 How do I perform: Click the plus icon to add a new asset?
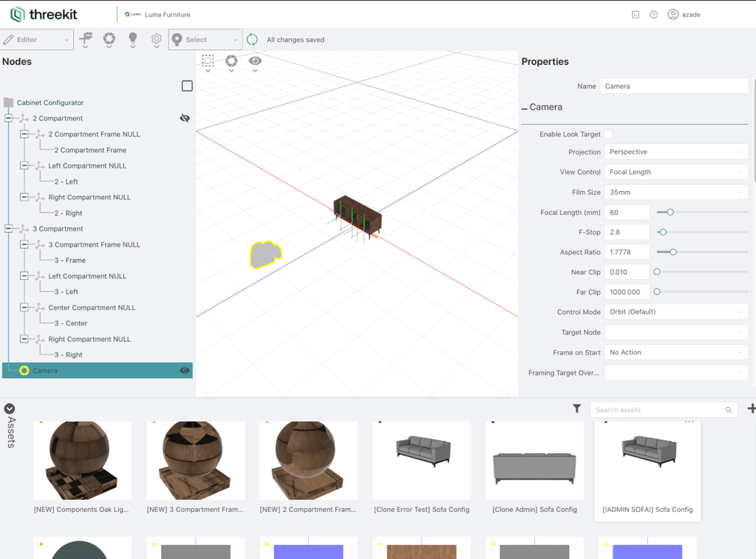click(752, 409)
